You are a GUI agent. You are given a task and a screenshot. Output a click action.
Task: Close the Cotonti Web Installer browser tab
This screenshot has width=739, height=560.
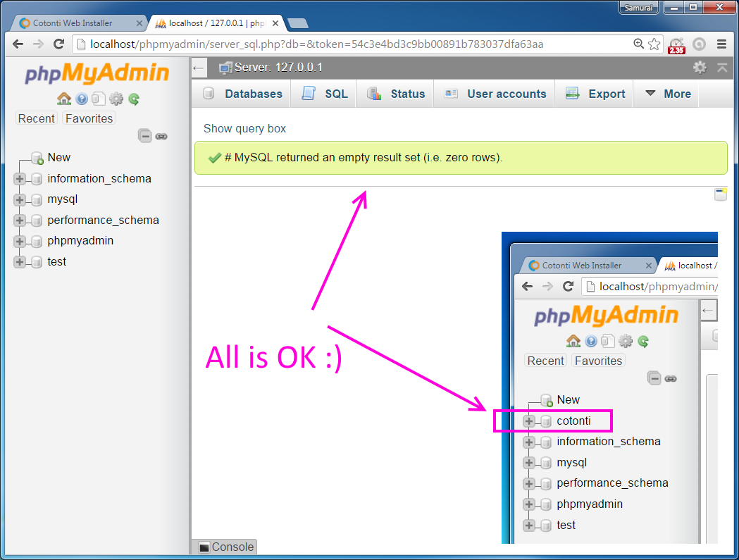pyautogui.click(x=139, y=23)
